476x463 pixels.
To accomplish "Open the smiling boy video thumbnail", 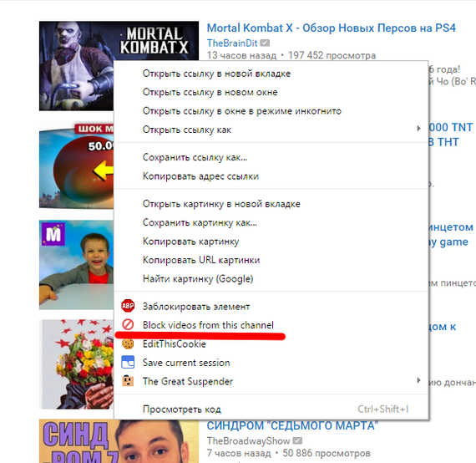I will tap(77, 265).
